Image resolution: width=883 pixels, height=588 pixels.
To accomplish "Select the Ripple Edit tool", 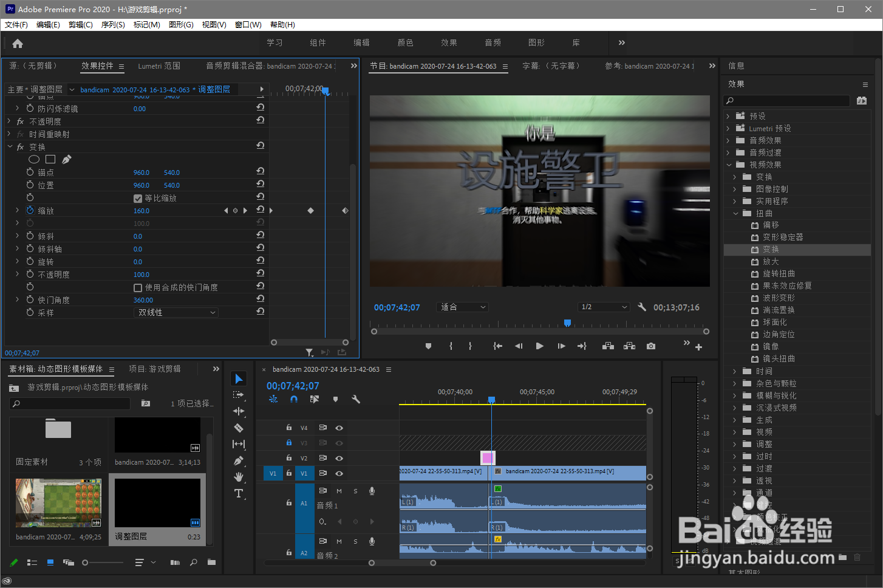I will point(239,411).
